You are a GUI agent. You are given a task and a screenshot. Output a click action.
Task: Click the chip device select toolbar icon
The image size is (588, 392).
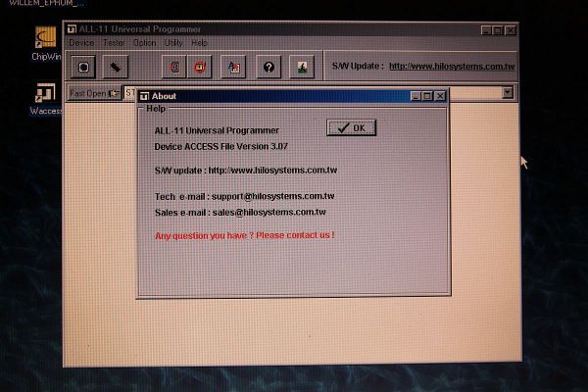coord(83,68)
